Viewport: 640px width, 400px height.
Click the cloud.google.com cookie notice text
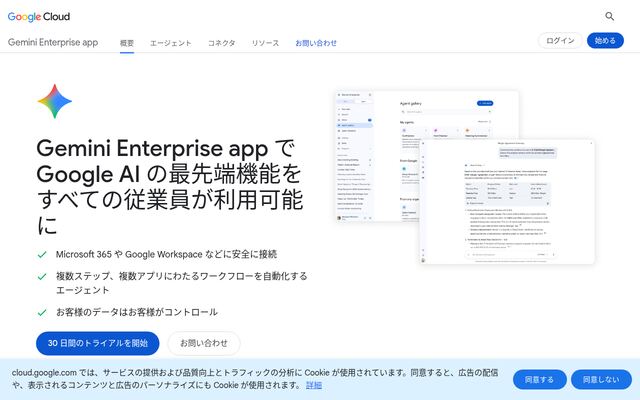pos(255,379)
